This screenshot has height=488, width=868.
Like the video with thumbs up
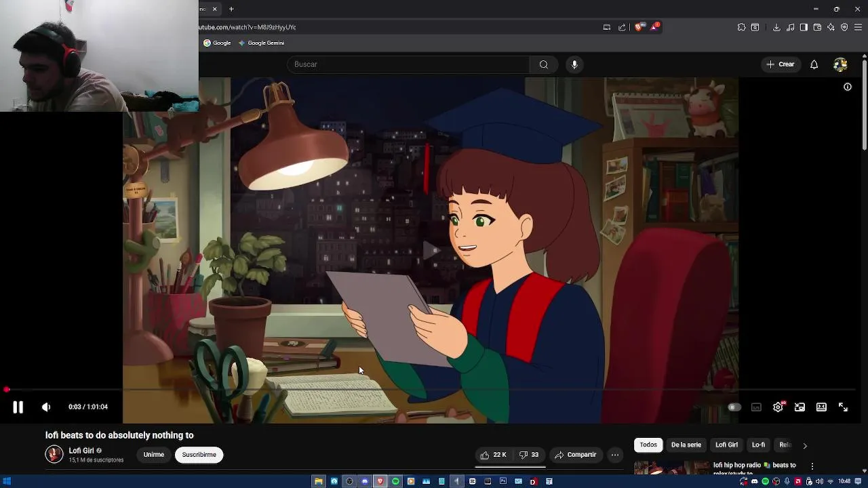point(493,455)
